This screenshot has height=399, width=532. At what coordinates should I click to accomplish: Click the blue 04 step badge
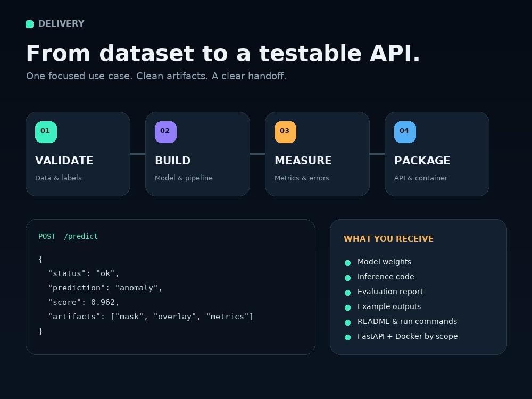coord(405,132)
